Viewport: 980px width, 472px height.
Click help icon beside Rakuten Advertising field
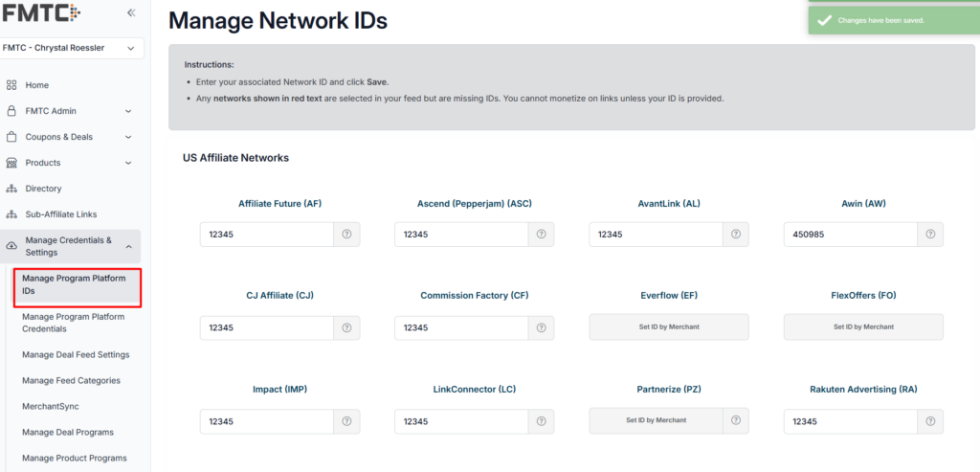click(929, 421)
